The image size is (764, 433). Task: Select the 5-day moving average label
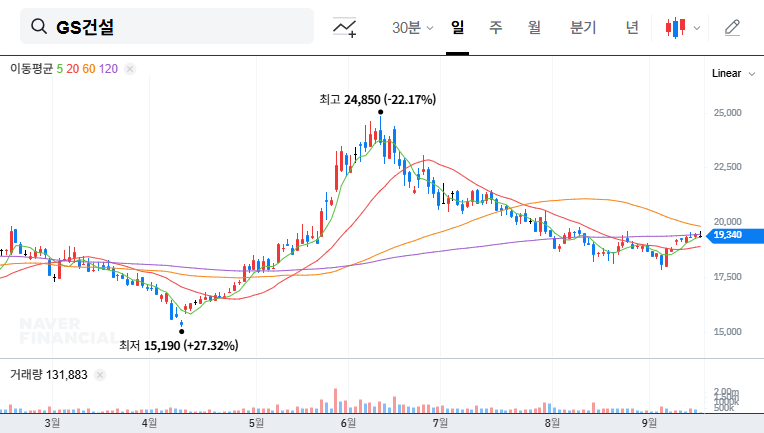coord(59,69)
